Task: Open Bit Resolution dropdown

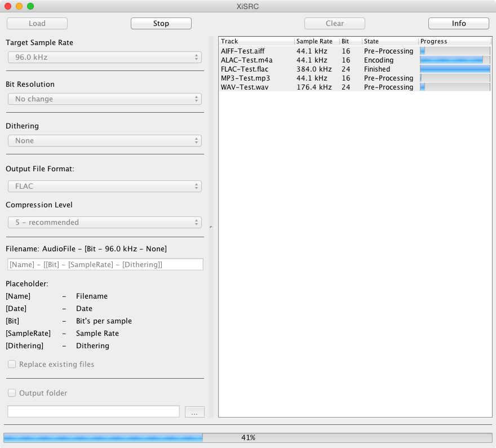Action: [105, 99]
